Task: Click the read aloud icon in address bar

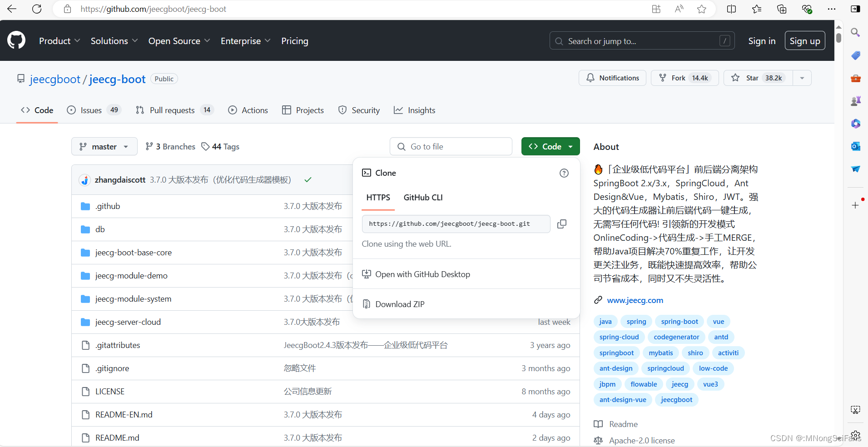Action: [679, 9]
